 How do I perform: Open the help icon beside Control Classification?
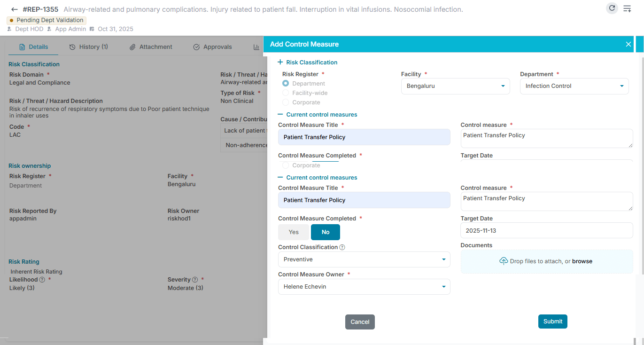click(x=342, y=247)
